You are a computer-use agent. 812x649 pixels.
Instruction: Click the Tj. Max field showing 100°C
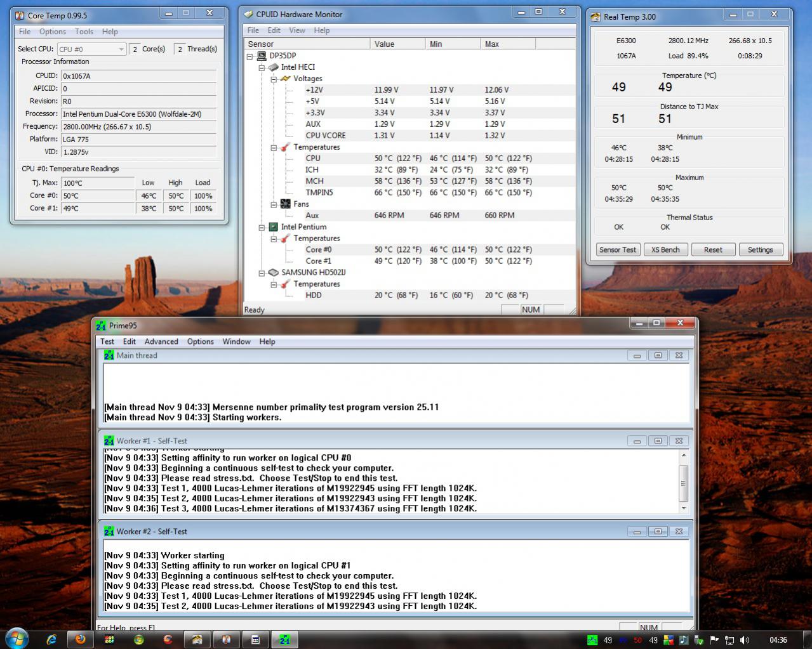tap(98, 183)
